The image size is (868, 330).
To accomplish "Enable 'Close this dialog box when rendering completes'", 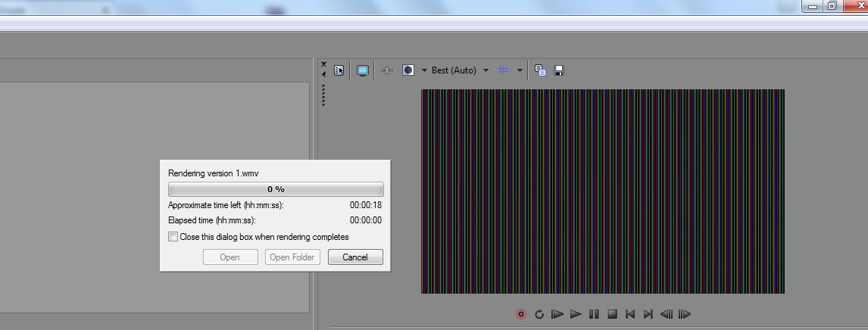I will 173,237.
